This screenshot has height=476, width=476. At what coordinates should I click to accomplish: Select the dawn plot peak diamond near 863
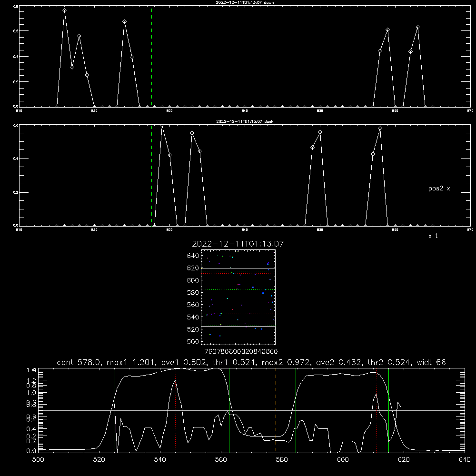coord(418,27)
